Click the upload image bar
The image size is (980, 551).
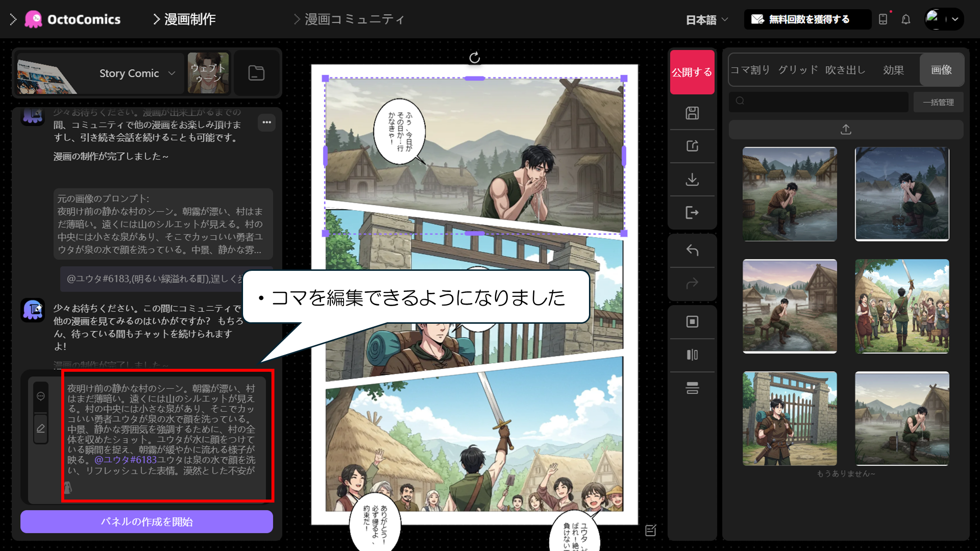[846, 129]
